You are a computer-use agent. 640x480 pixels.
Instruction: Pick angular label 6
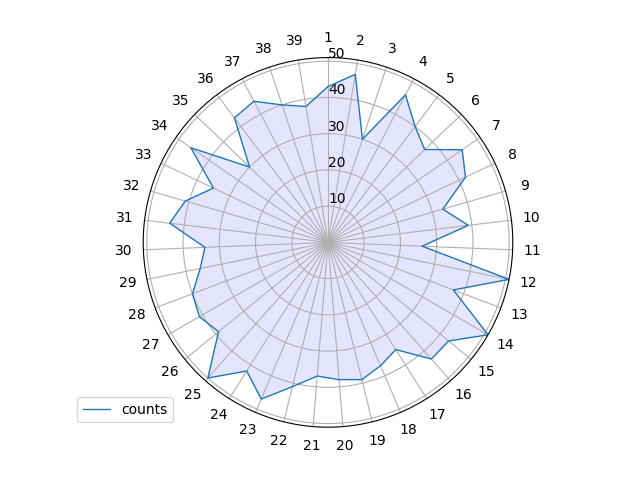(475, 100)
